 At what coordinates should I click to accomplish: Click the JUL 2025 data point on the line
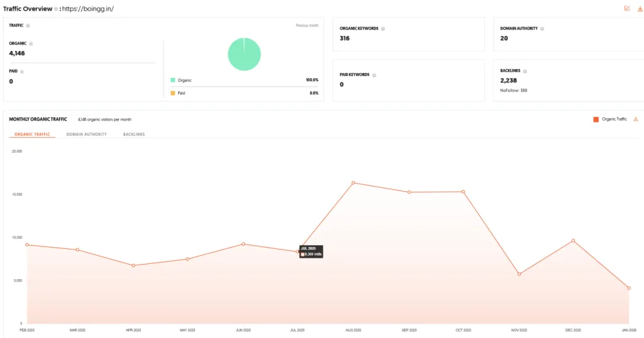[x=297, y=252]
